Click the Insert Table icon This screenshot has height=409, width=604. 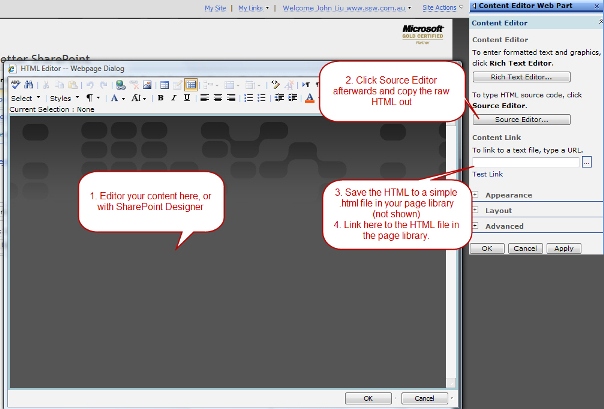point(162,85)
